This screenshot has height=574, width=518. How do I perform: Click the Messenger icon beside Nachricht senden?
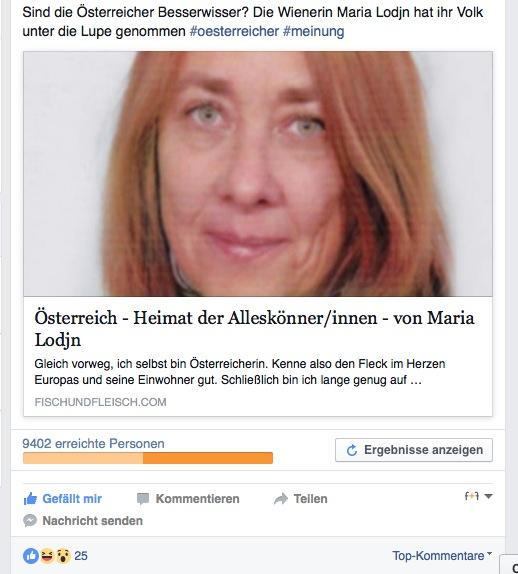30,521
